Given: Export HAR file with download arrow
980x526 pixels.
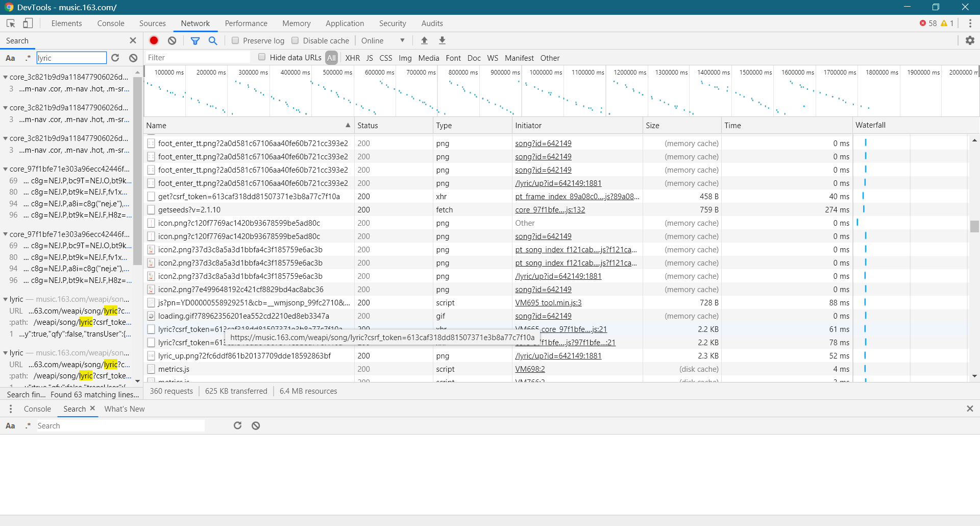Looking at the screenshot, I should [443, 40].
